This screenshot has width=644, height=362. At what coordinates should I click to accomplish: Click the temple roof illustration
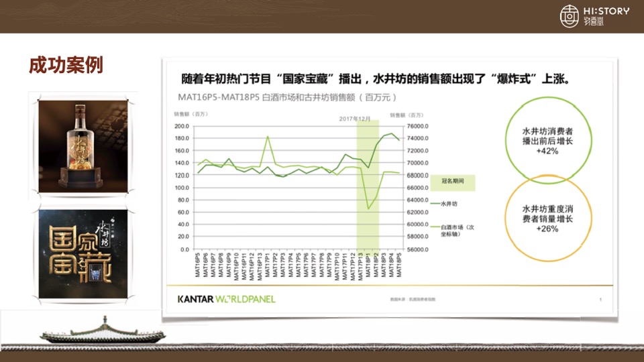(103, 330)
